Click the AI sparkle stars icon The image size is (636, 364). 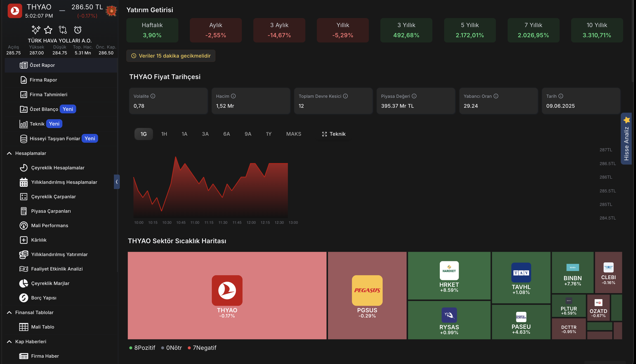(36, 30)
